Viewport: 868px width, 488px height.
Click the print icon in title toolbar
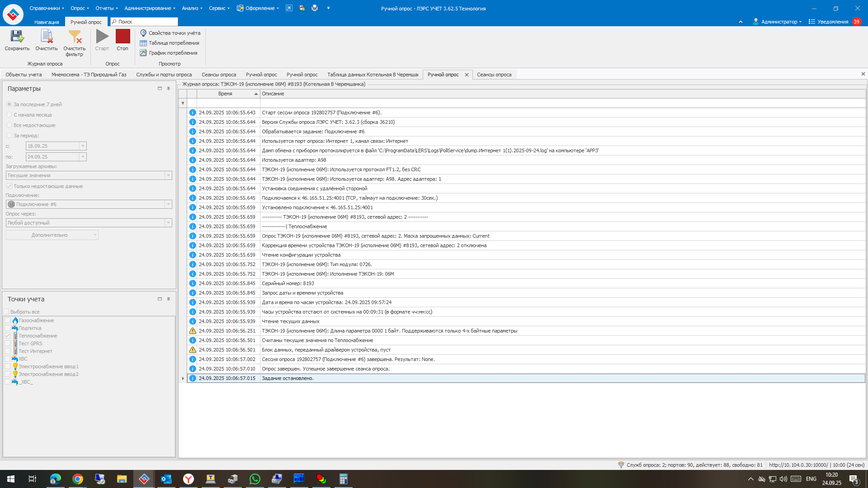point(315,8)
